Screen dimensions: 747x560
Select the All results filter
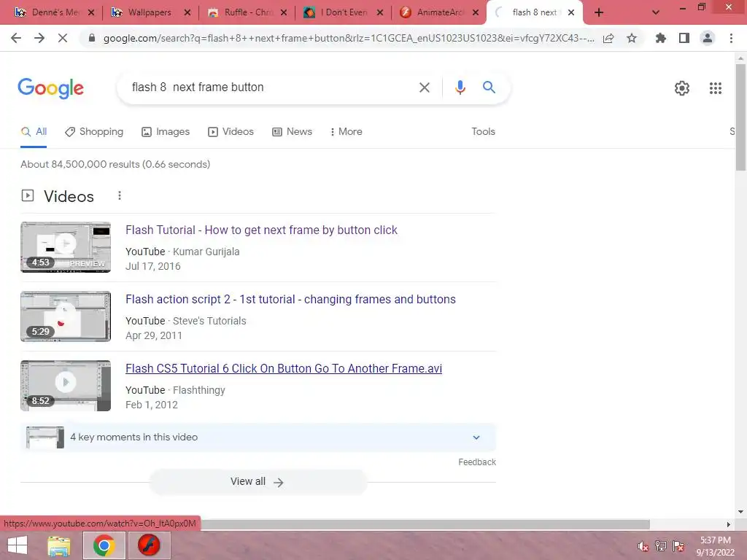click(34, 131)
